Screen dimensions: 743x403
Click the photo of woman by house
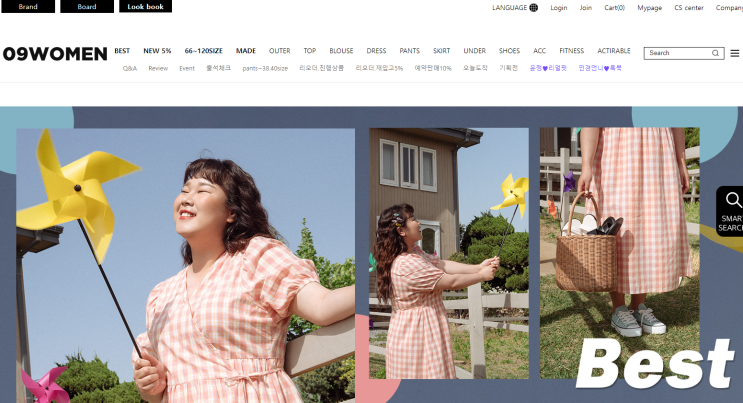[x=449, y=253]
